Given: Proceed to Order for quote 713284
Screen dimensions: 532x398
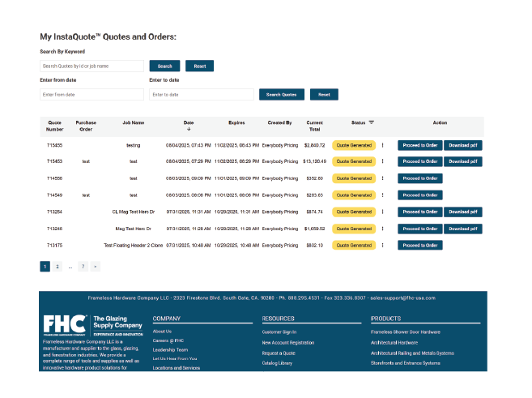Looking at the screenshot, I should coord(420,212).
